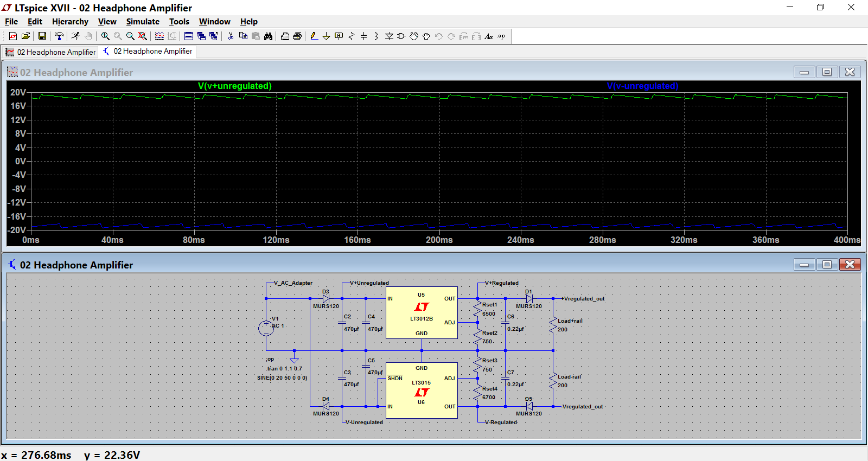Viewport: 868px width, 461px height.
Task: Select the Place Ground symbol tool
Action: tap(326, 36)
